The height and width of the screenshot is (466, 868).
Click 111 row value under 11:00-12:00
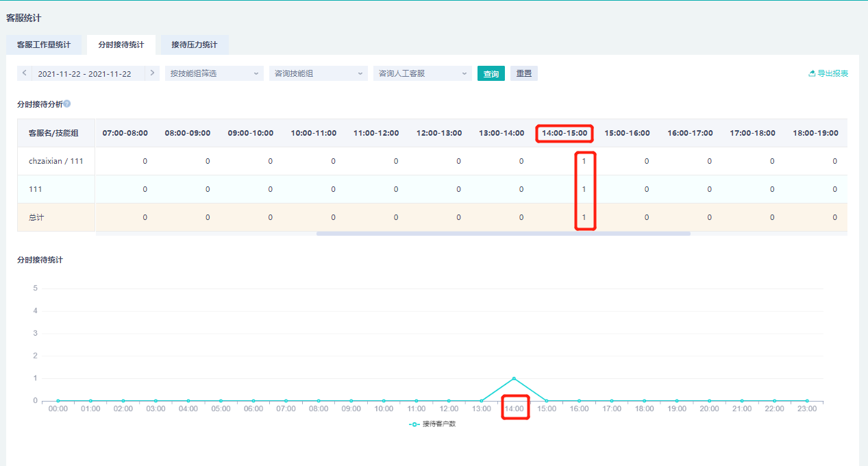click(396, 189)
